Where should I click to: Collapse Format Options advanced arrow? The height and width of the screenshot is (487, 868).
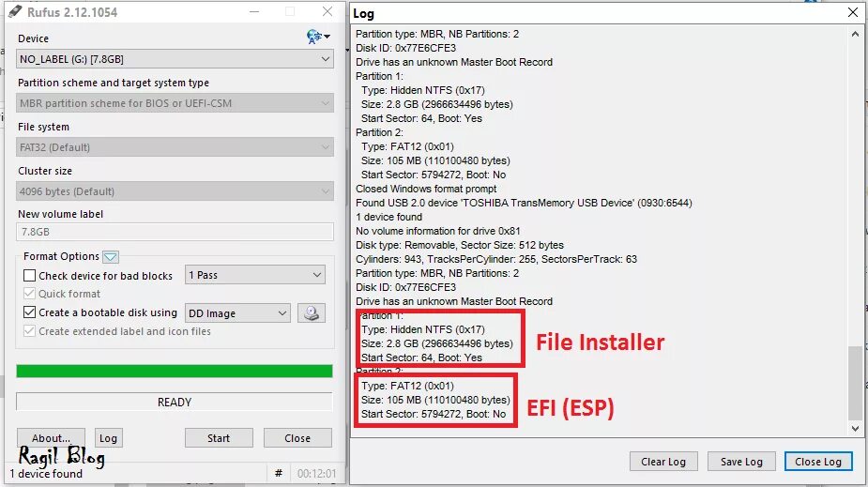[111, 257]
